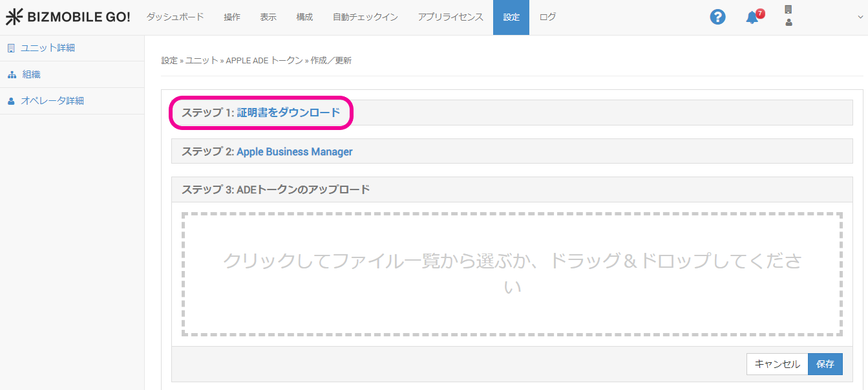Open the Apple Business Manager link
Screen dimensions: 868x390
point(295,151)
